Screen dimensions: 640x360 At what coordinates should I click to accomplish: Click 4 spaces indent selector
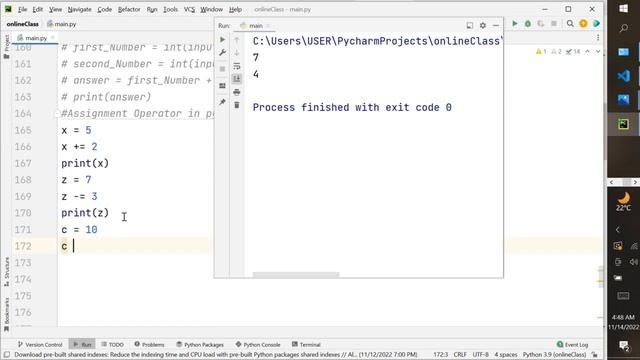click(506, 355)
